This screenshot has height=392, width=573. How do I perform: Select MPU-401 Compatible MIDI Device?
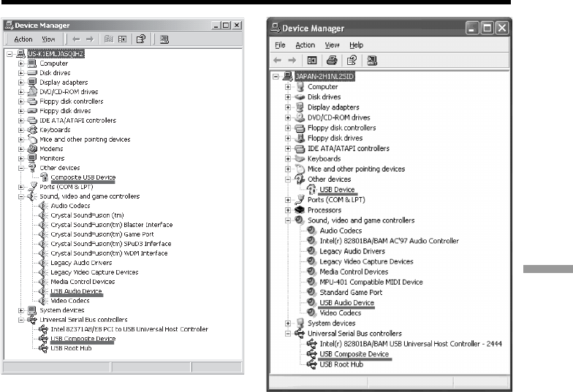(371, 282)
